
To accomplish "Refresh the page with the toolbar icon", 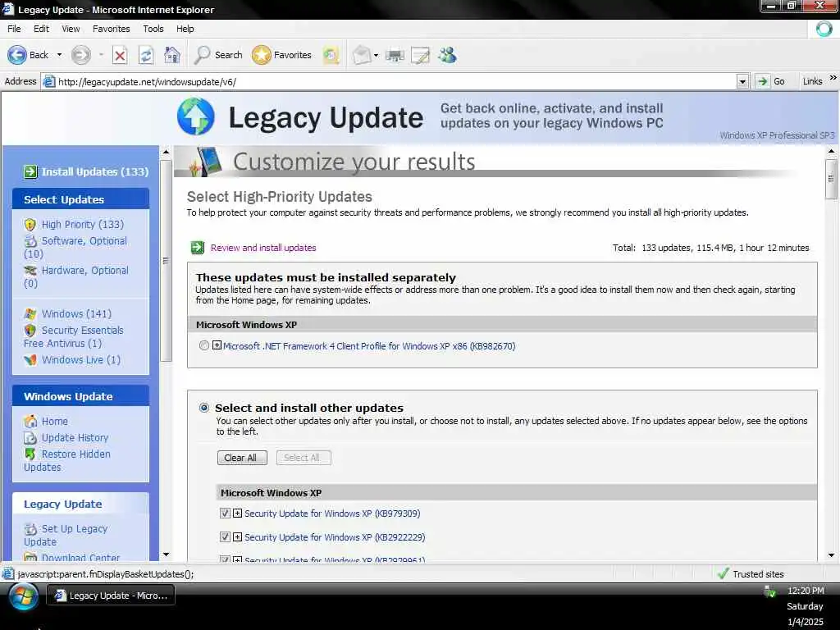I will pos(146,55).
